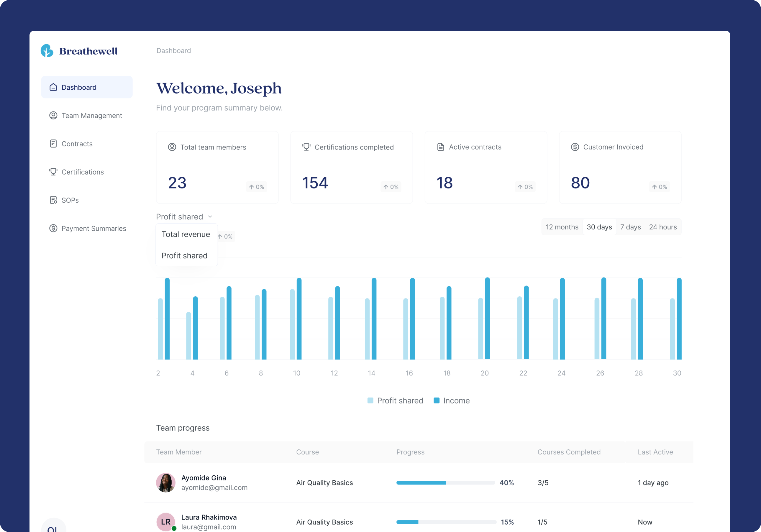Click the Breathewell brand name
This screenshot has width=761, height=532.
pos(88,51)
